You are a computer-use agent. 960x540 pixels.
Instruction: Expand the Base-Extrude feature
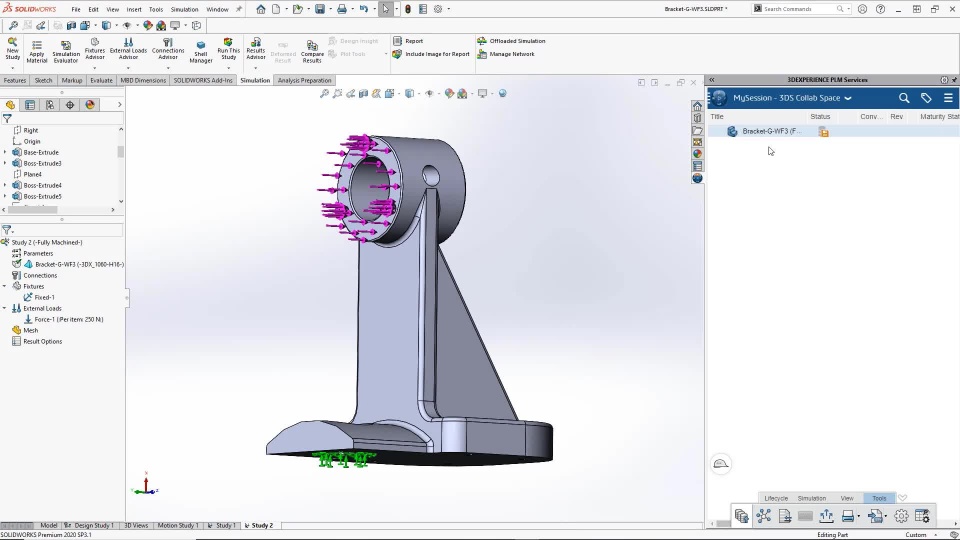(x=6, y=152)
